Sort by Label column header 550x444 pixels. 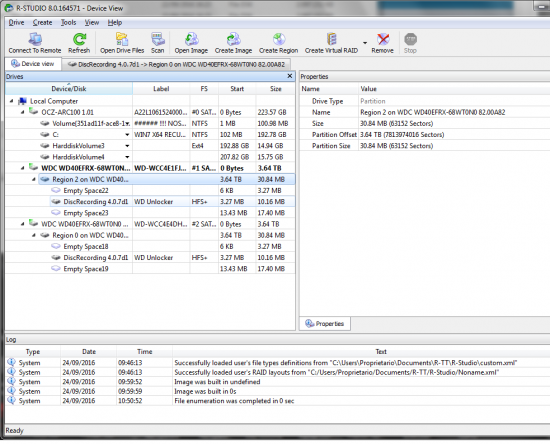(x=161, y=89)
